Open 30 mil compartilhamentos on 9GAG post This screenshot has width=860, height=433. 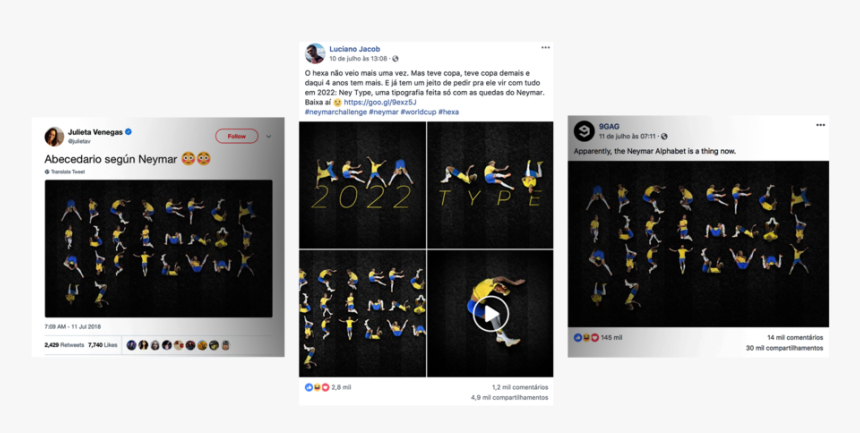pos(784,348)
